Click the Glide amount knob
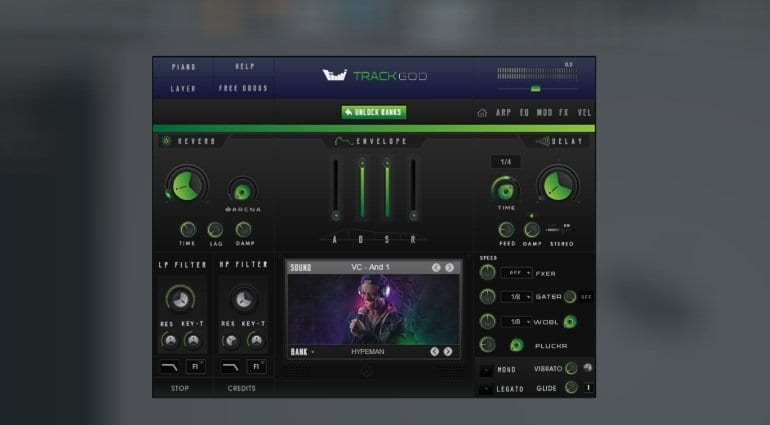This screenshot has height=425, width=770. tap(571, 388)
